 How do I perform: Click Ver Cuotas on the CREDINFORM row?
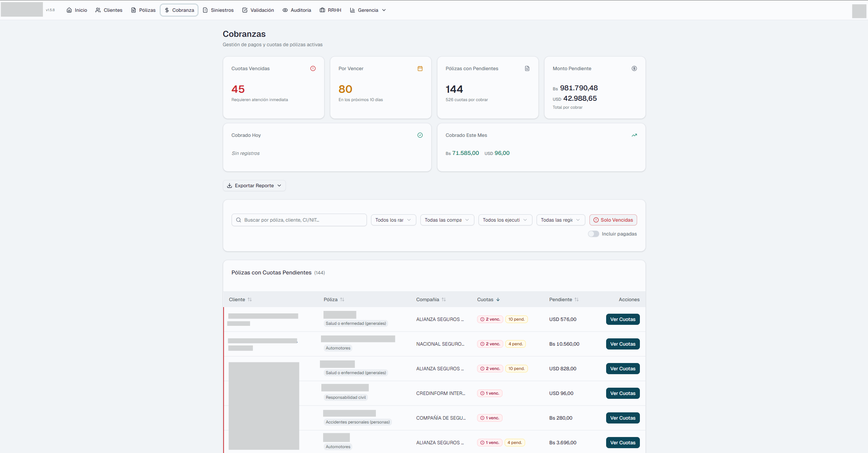(622, 393)
